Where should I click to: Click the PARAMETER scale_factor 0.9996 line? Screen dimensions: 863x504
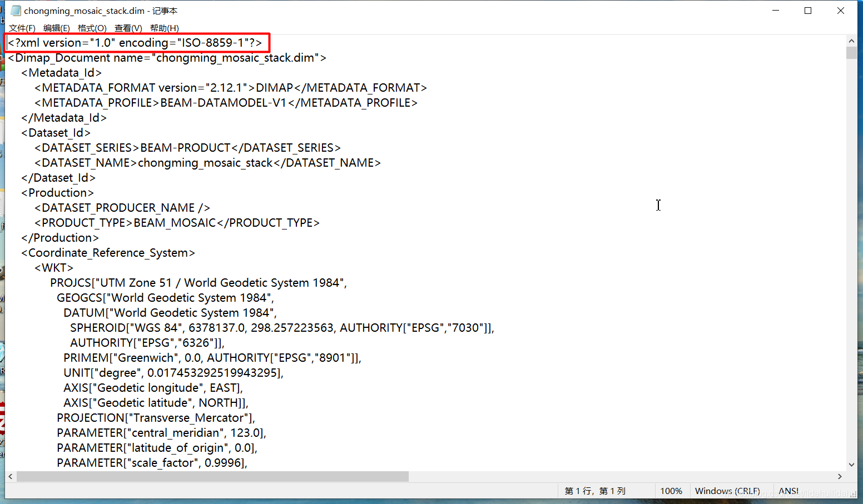[x=152, y=463]
